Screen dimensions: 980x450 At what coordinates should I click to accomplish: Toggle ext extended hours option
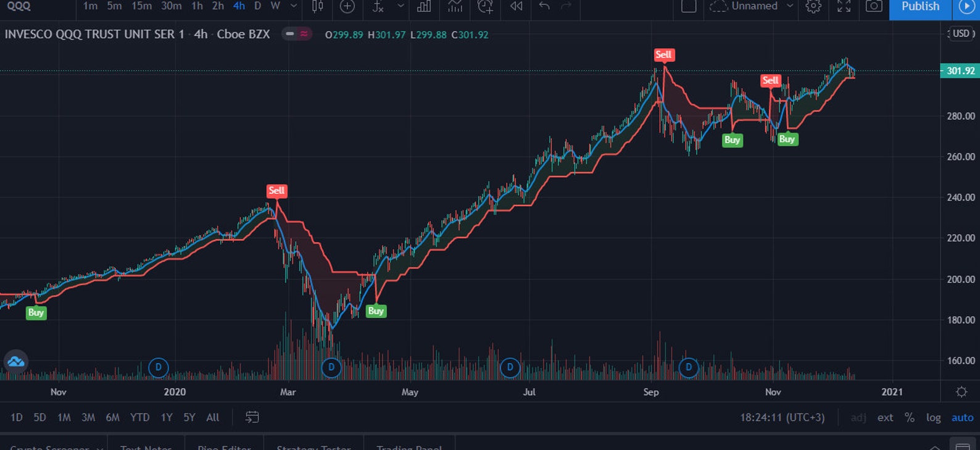click(885, 418)
